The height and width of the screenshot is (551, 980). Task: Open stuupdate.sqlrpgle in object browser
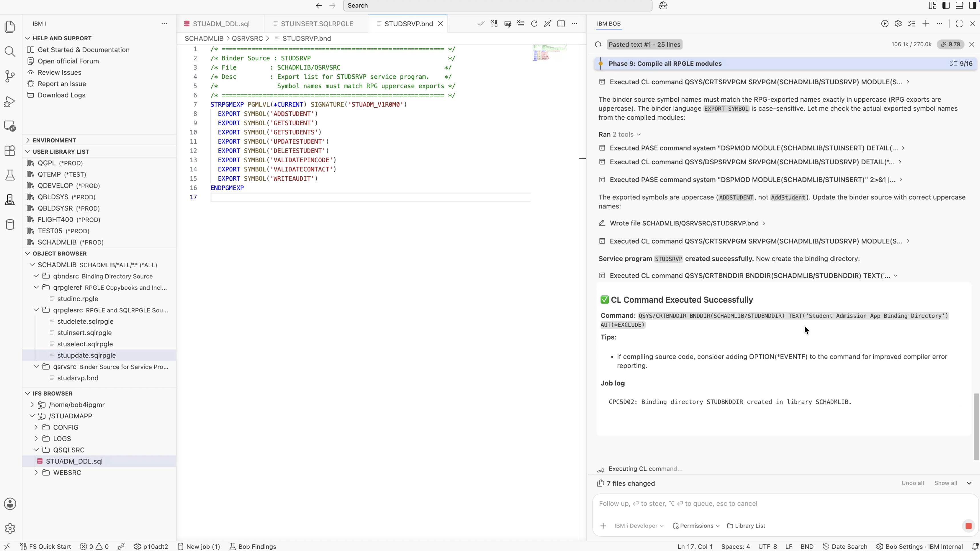coord(86,355)
